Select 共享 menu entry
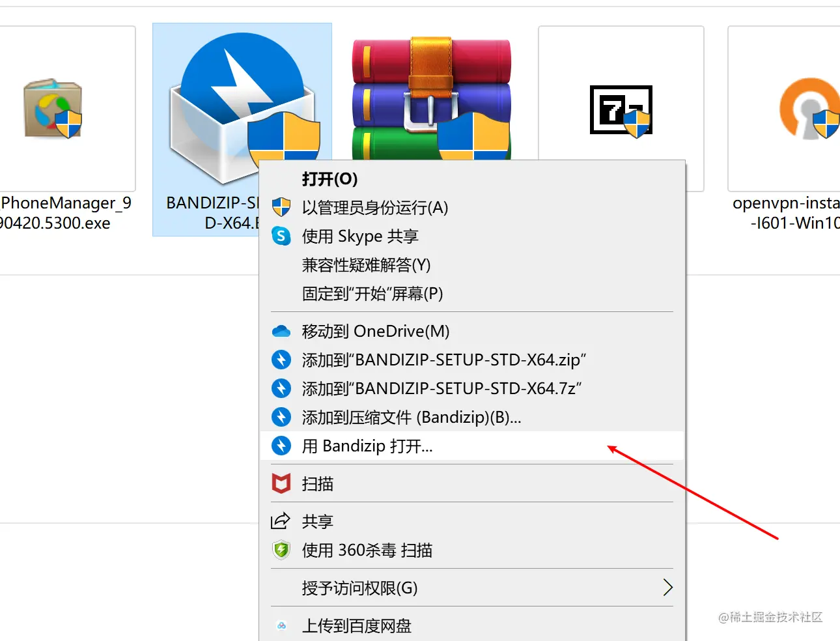840x641 pixels. [x=472, y=522]
